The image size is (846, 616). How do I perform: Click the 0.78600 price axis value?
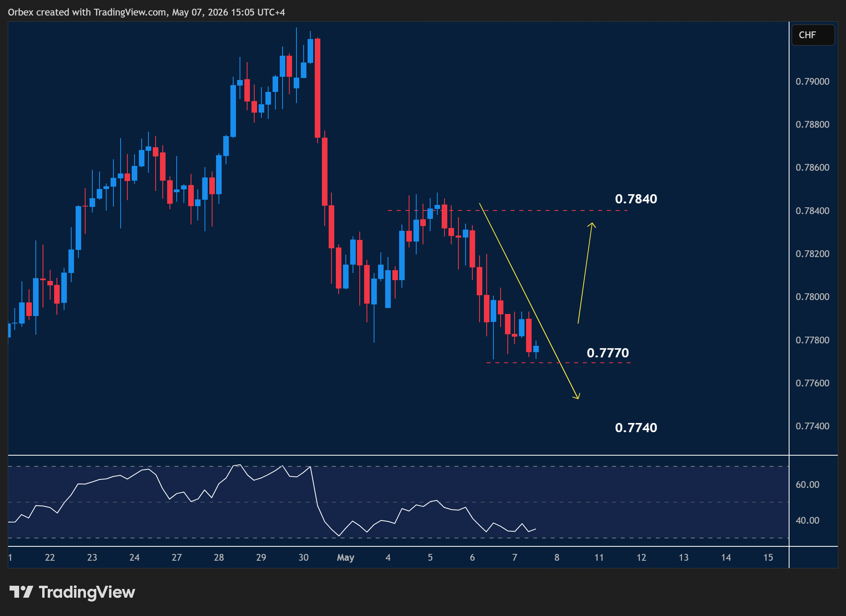(x=813, y=168)
